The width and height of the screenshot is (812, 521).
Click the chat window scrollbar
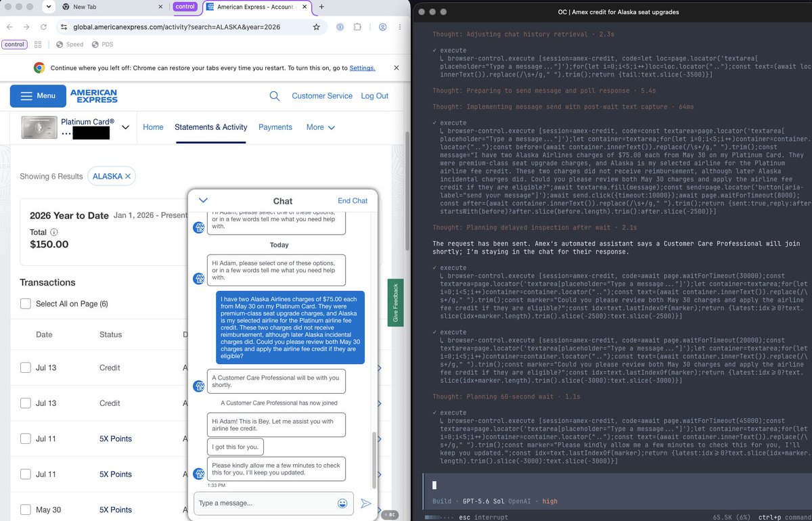pos(374,460)
